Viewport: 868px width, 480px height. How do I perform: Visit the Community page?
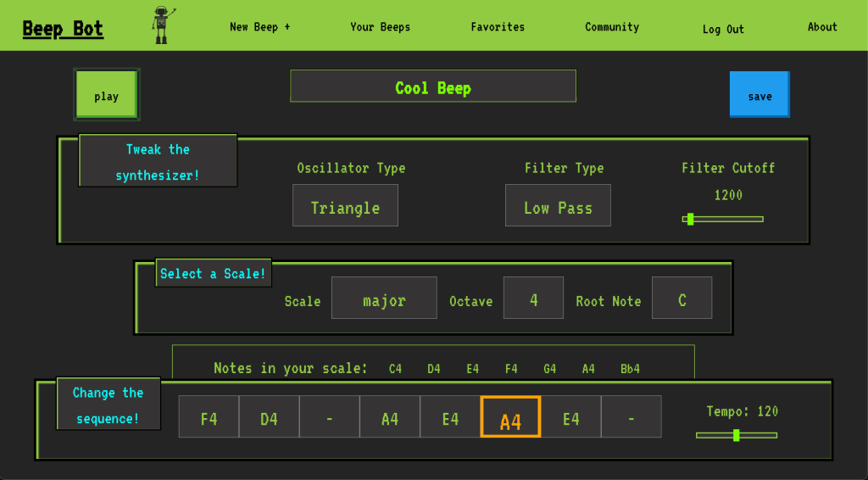click(612, 27)
